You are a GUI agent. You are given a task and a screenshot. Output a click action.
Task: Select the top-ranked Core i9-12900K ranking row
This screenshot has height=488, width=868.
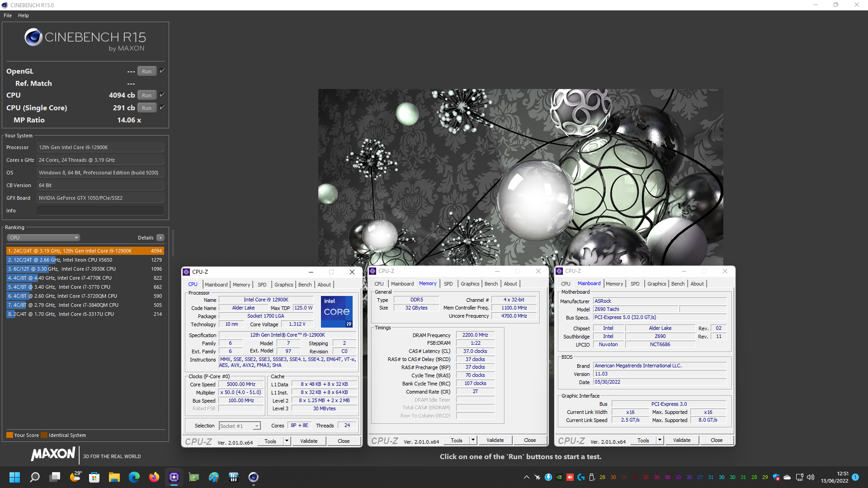tap(85, 251)
